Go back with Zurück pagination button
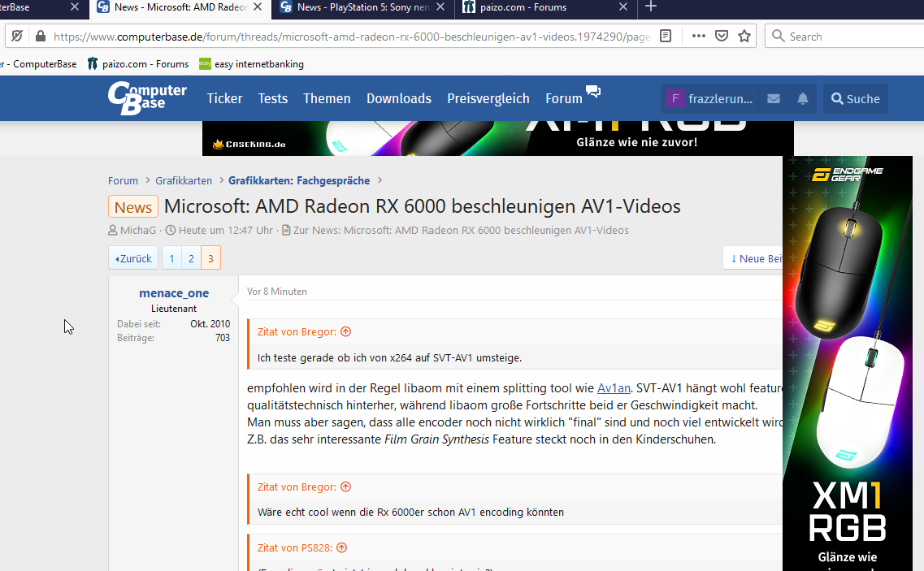924x571 pixels. pos(133,258)
